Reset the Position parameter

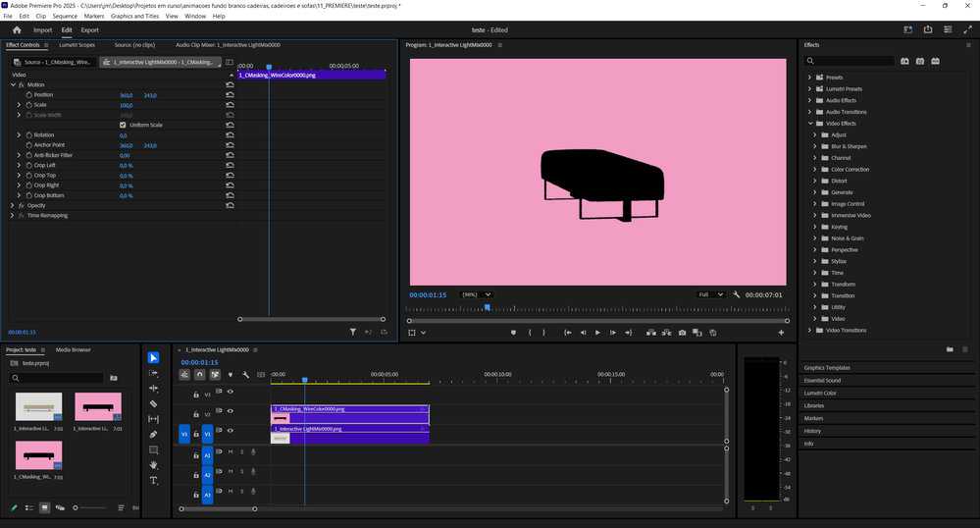230,95
